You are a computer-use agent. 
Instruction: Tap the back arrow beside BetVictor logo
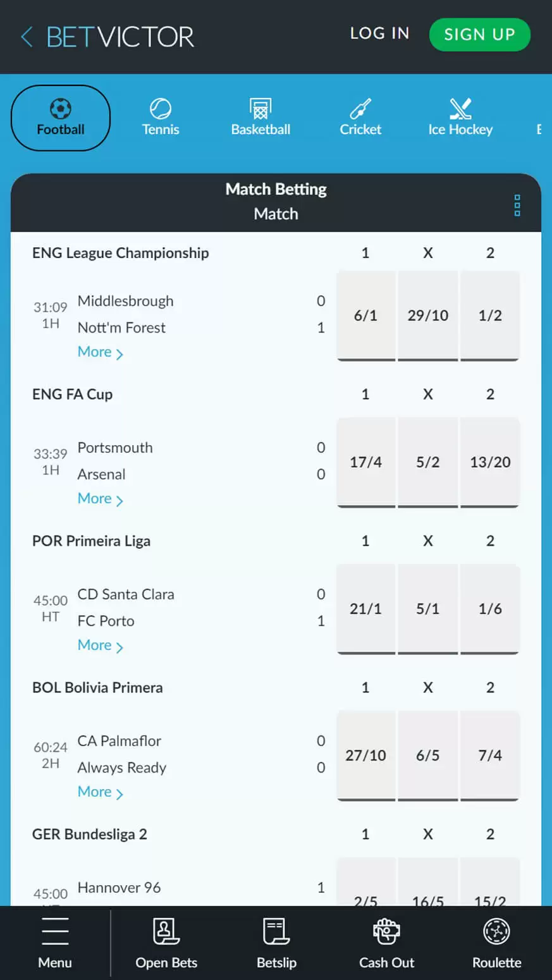pos(27,37)
